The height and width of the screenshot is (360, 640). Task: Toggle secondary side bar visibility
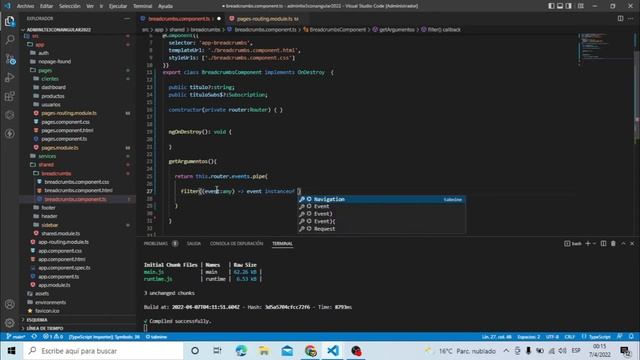point(568,6)
